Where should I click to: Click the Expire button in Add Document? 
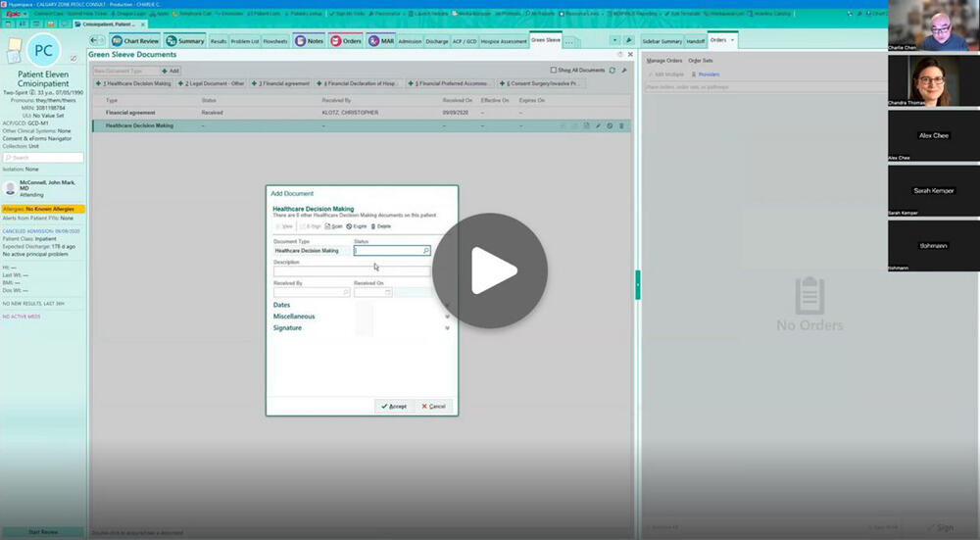point(357,226)
